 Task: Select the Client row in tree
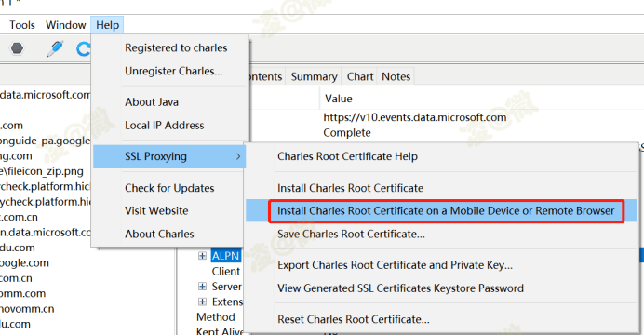pos(226,272)
